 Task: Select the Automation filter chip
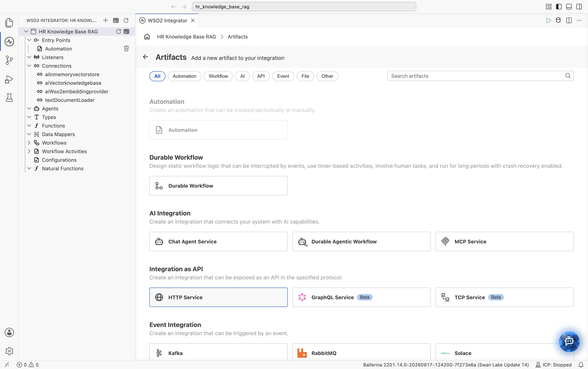pyautogui.click(x=184, y=76)
